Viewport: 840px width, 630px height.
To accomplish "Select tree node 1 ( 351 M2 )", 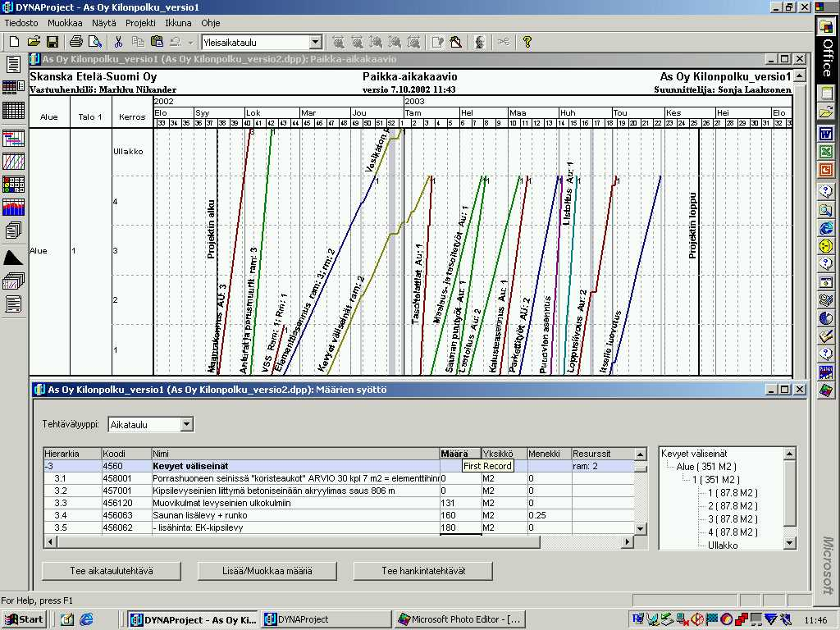I will [715, 479].
